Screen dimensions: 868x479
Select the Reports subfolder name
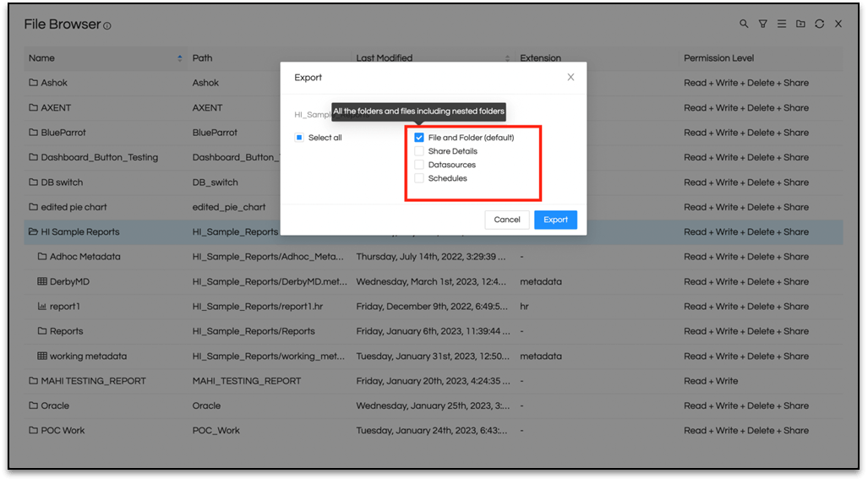(67, 331)
